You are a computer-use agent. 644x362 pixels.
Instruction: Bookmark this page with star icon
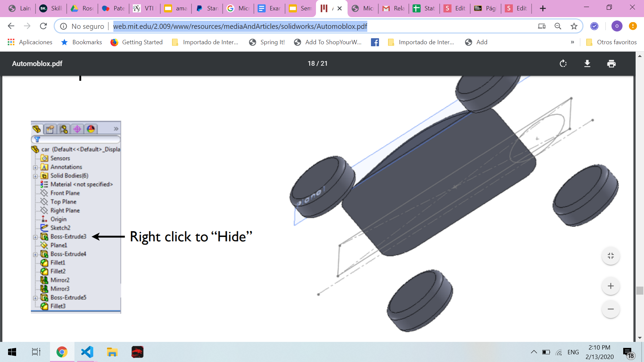(574, 26)
